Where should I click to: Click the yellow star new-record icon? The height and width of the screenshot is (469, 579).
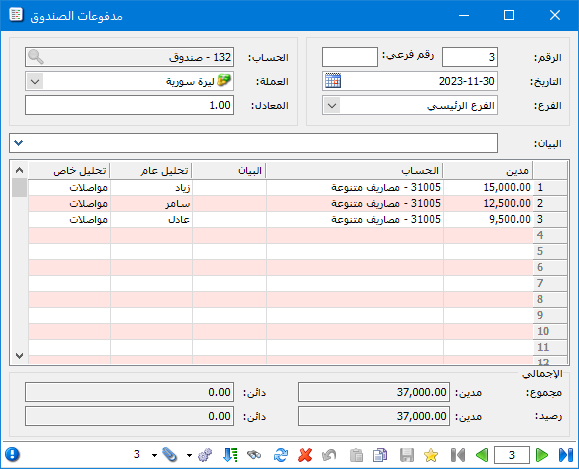click(x=431, y=455)
